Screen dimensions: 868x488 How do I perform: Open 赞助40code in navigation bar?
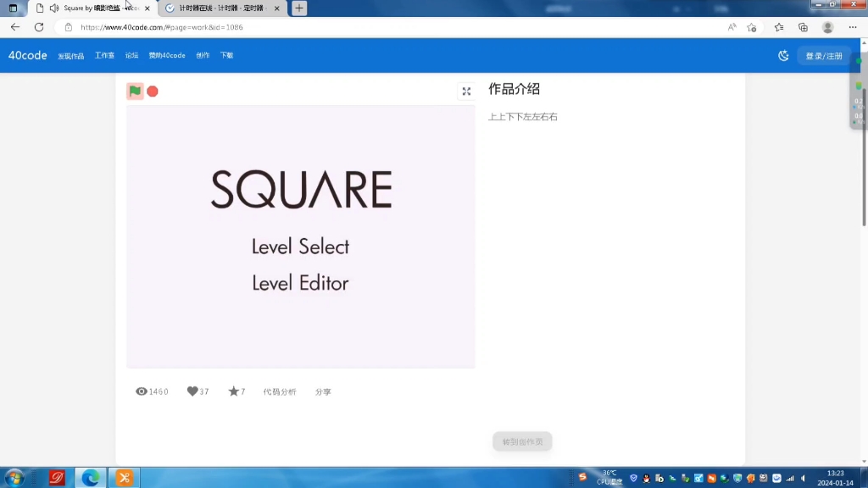pos(167,55)
